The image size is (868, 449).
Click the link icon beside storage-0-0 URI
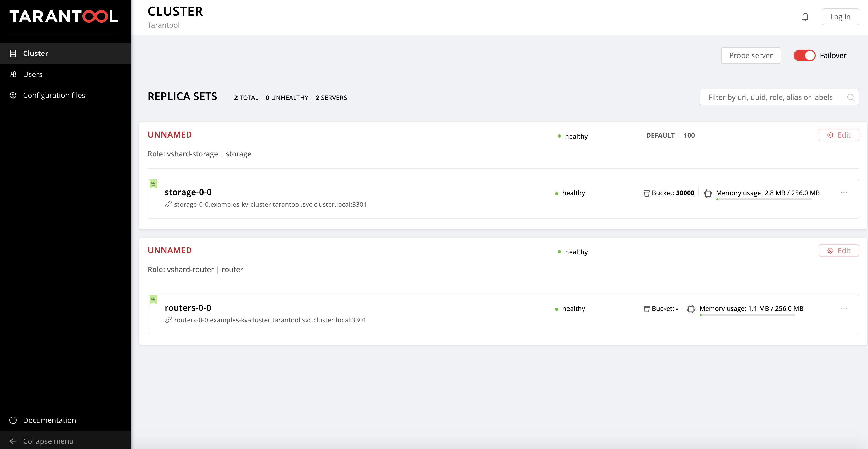168,204
